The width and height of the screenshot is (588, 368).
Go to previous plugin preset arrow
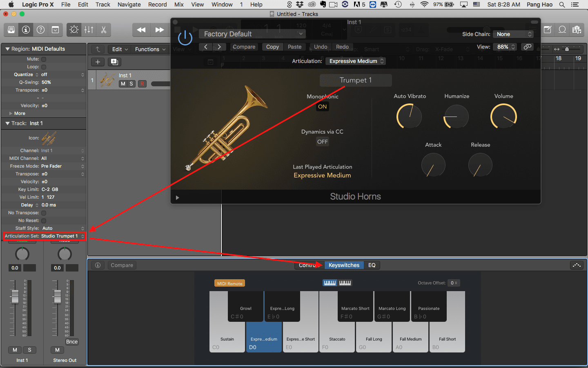[x=206, y=47]
